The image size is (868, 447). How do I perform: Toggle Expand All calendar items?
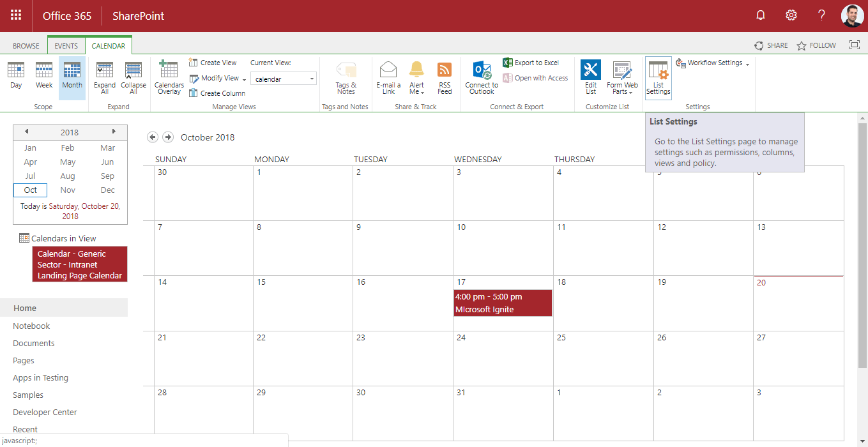click(x=105, y=77)
